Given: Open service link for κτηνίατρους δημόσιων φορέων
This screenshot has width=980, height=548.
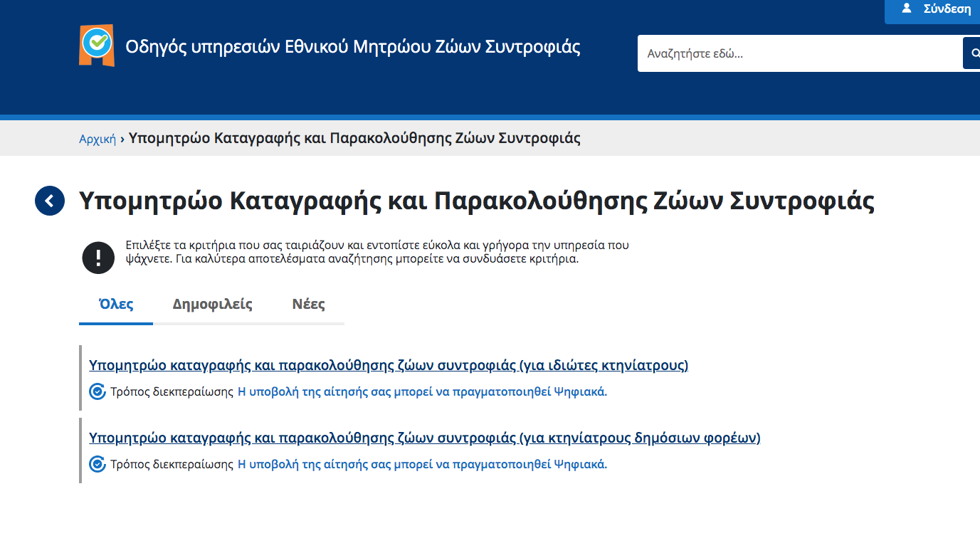Looking at the screenshot, I should (425, 438).
